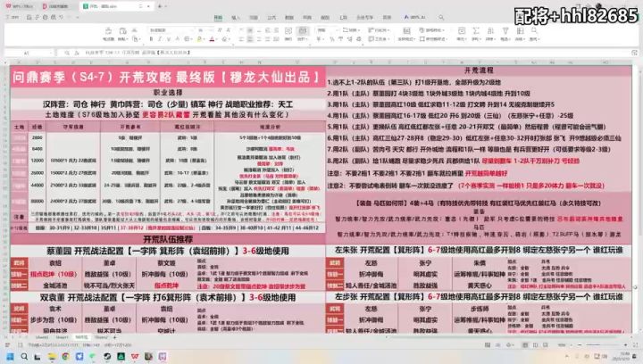Click inside the formula bar
This screenshot has height=364, width=643.
(x=356, y=53)
